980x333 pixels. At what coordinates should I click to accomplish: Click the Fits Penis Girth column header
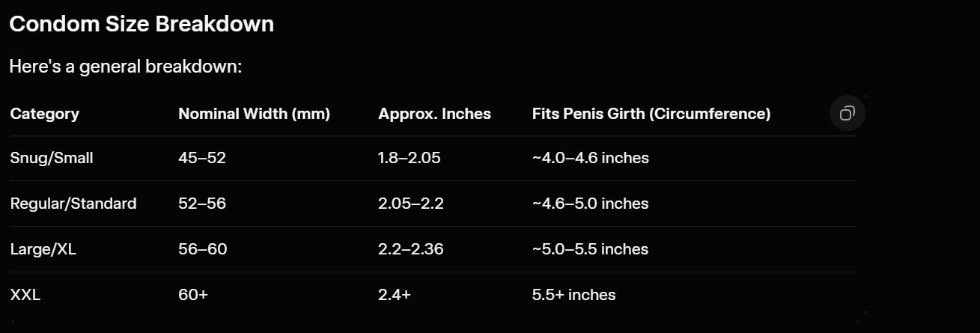tap(651, 114)
